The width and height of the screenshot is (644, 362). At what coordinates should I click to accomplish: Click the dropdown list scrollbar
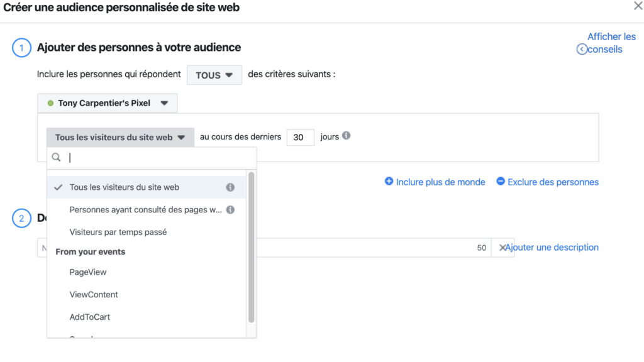click(x=252, y=248)
